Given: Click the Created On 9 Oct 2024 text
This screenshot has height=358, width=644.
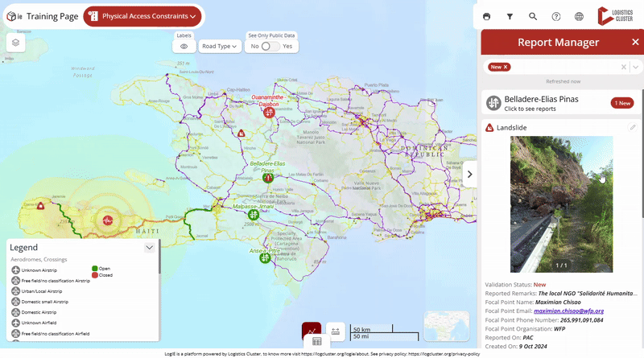Looking at the screenshot, I should [x=516, y=347].
